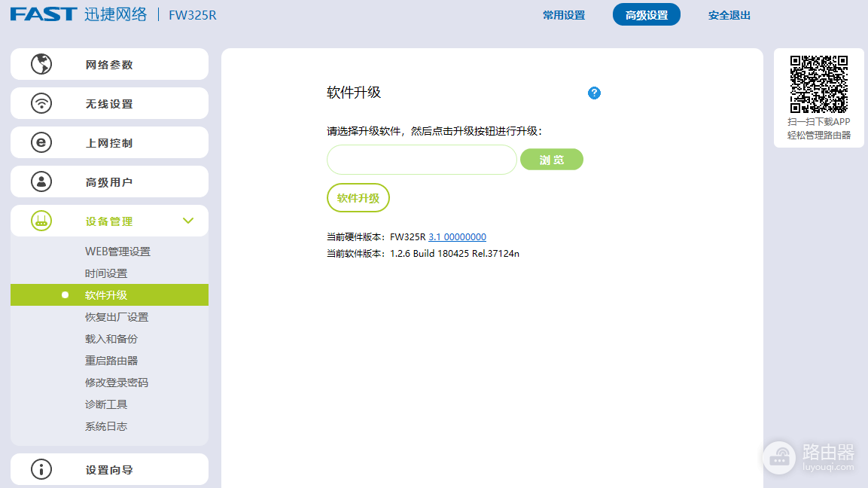Select 重启路由器 in the sidebar
The height and width of the screenshot is (488, 868).
click(x=111, y=361)
